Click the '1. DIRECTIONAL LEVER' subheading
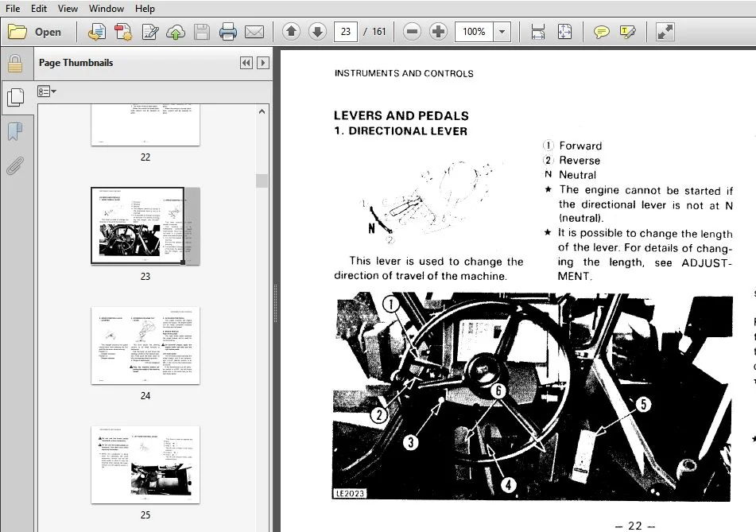This screenshot has width=756, height=532. coord(401,131)
